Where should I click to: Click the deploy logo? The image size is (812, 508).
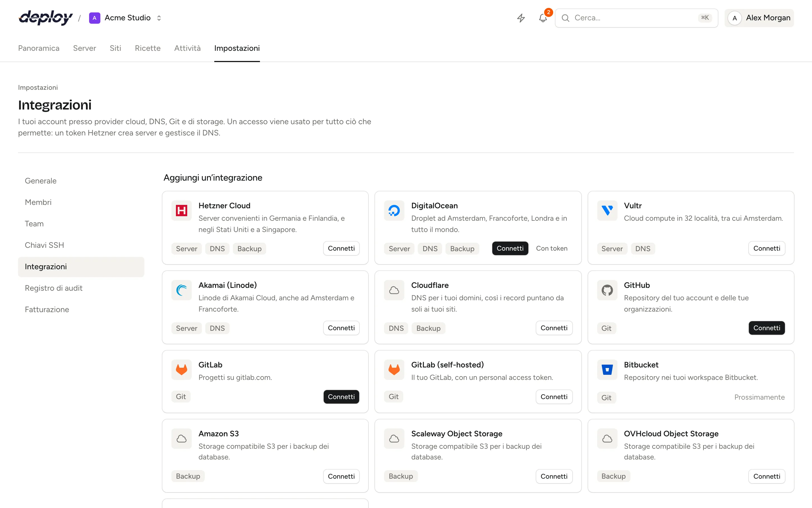tap(46, 18)
